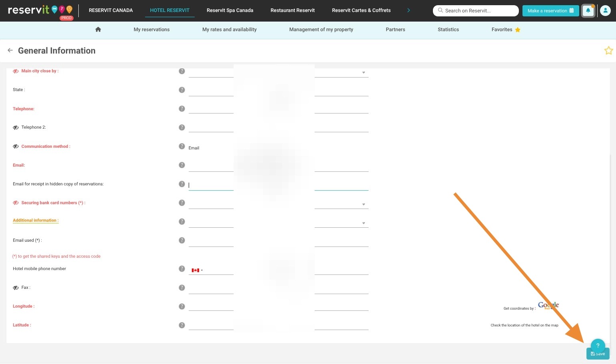Open help icon for Email field

pyautogui.click(x=182, y=165)
